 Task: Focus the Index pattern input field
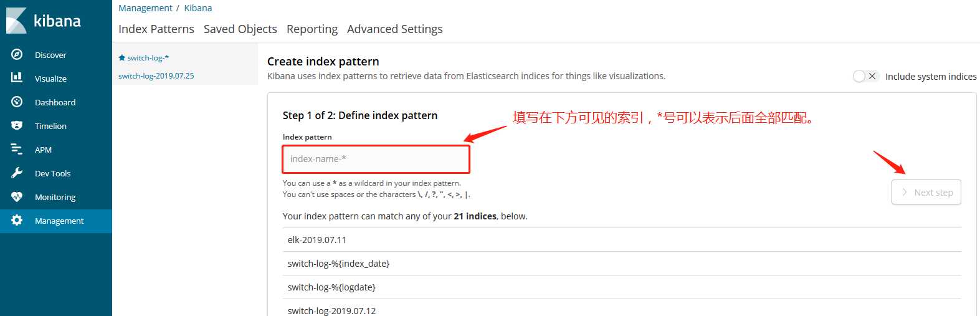[376, 159]
